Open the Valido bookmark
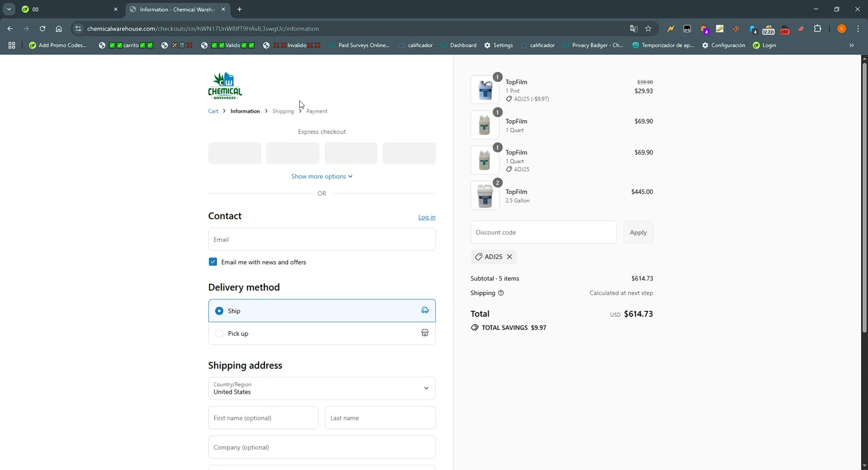The width and height of the screenshot is (868, 470). click(227, 45)
